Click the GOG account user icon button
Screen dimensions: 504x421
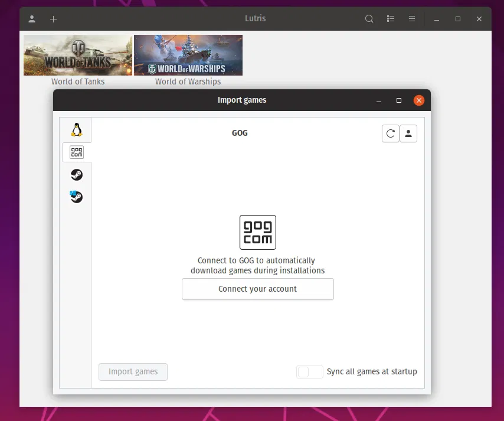pos(408,133)
